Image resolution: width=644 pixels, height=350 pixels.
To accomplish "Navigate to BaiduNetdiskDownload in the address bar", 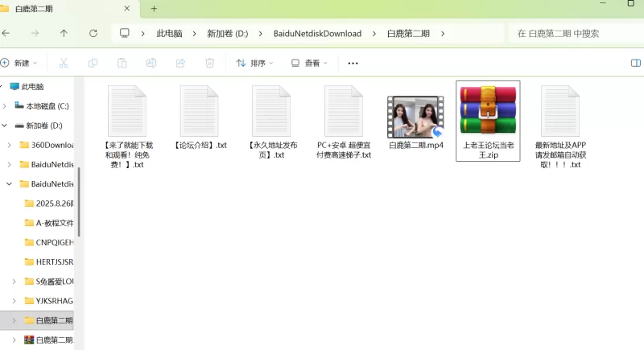I will point(317,34).
